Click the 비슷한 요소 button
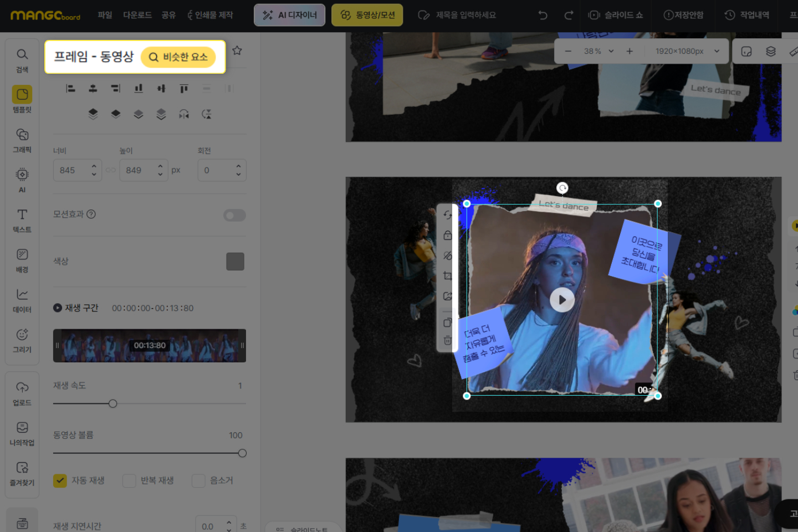 (178, 57)
